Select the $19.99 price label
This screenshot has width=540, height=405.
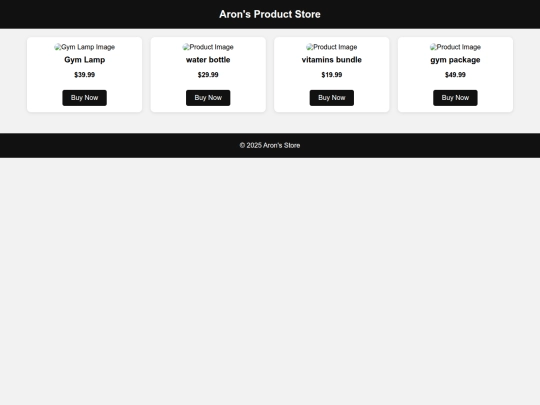pyautogui.click(x=332, y=75)
